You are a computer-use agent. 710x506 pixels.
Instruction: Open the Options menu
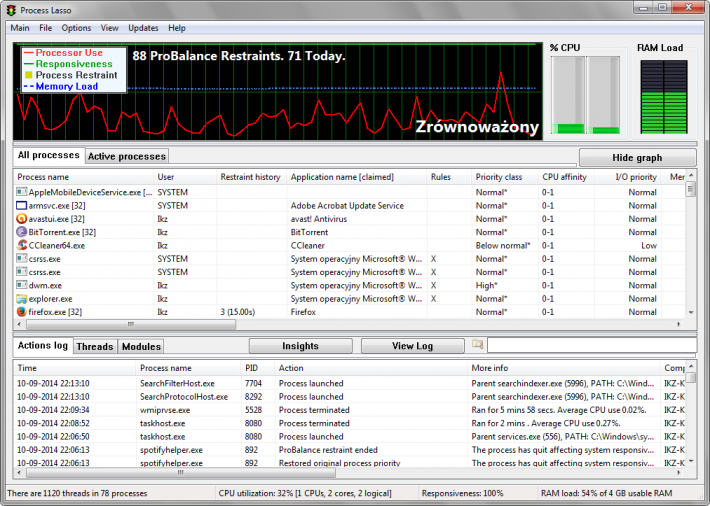(76, 28)
